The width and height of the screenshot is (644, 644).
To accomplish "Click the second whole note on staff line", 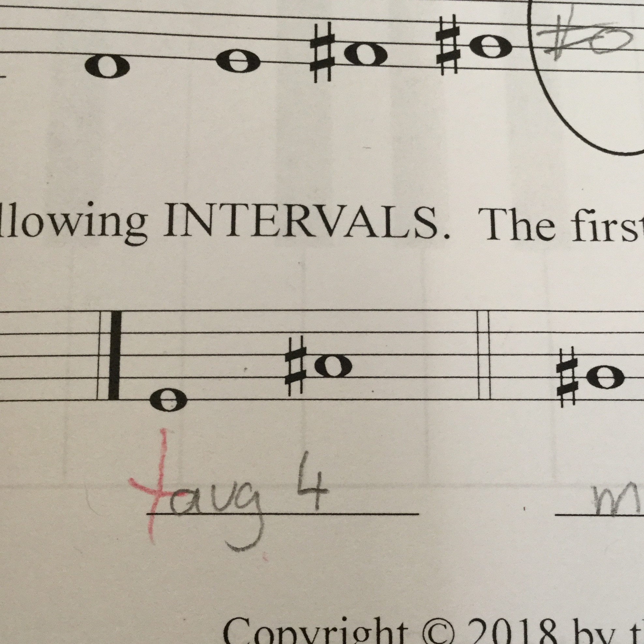I will click(238, 61).
